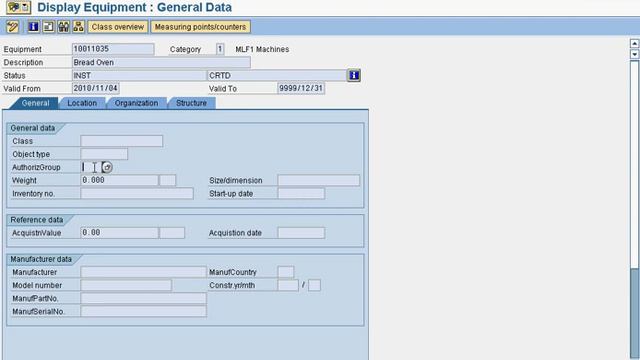Open the Organization tab
This screenshot has height=360, width=640.
[136, 103]
